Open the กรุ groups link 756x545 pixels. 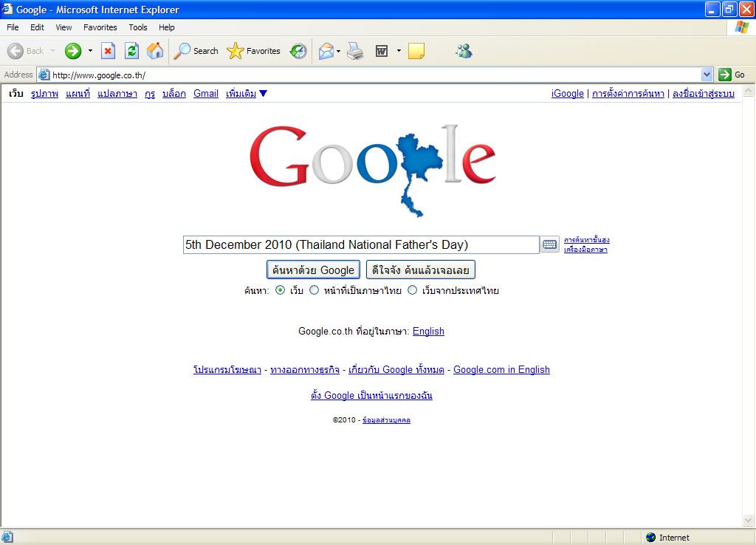coord(150,94)
